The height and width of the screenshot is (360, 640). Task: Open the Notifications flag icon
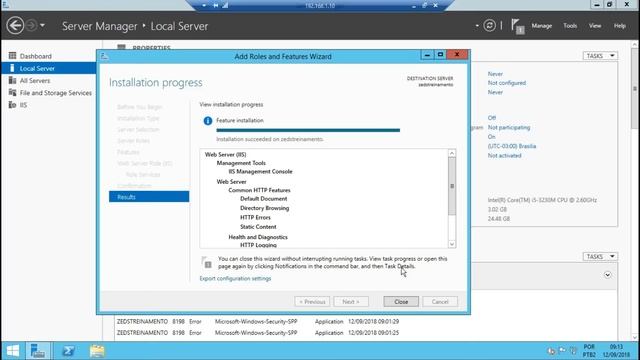[x=517, y=27]
